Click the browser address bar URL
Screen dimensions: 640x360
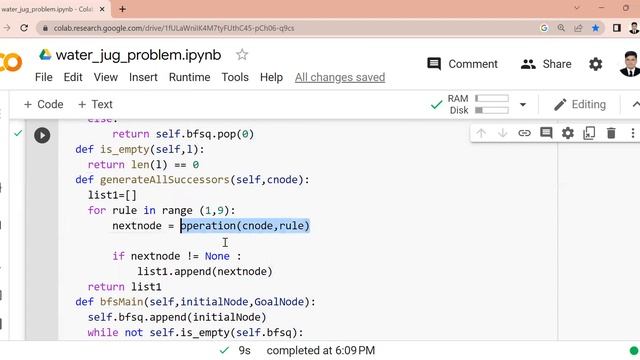pyautogui.click(x=174, y=28)
